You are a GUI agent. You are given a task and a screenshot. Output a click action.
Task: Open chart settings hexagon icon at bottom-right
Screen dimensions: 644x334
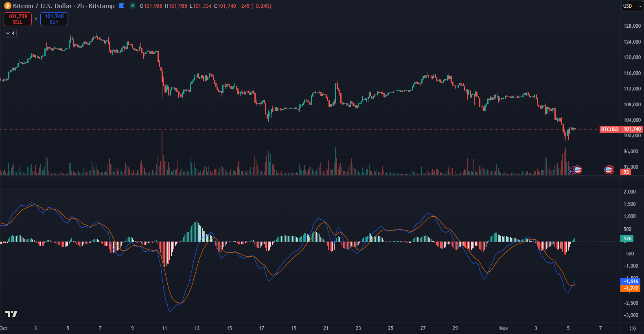coord(632,328)
